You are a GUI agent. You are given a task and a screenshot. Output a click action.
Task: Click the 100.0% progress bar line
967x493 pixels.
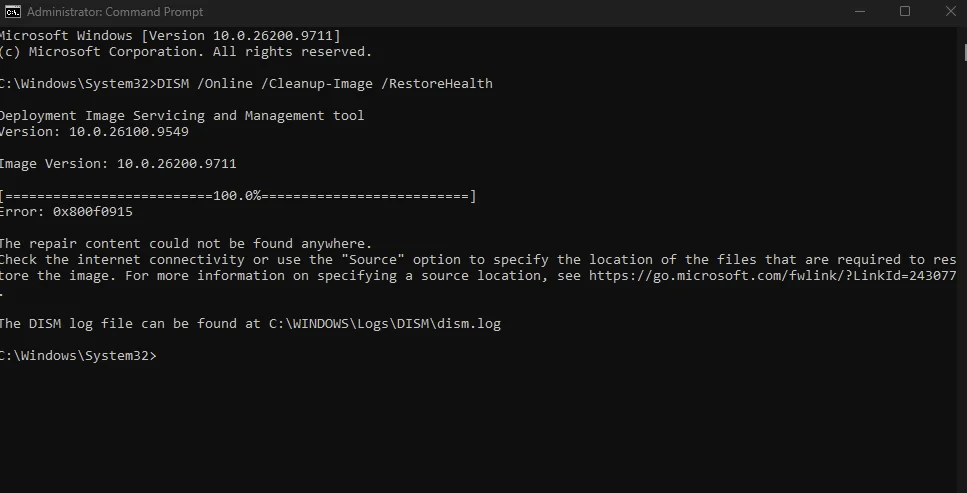238,196
